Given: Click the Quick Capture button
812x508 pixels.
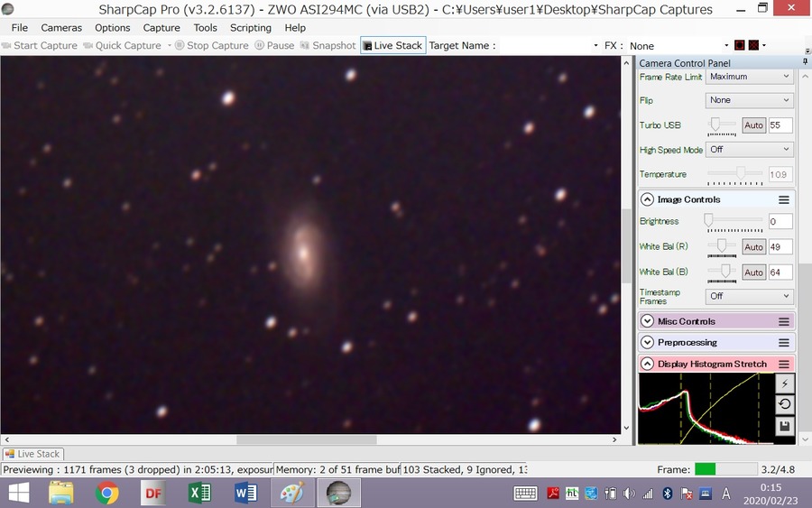Looking at the screenshot, I should tap(123, 46).
